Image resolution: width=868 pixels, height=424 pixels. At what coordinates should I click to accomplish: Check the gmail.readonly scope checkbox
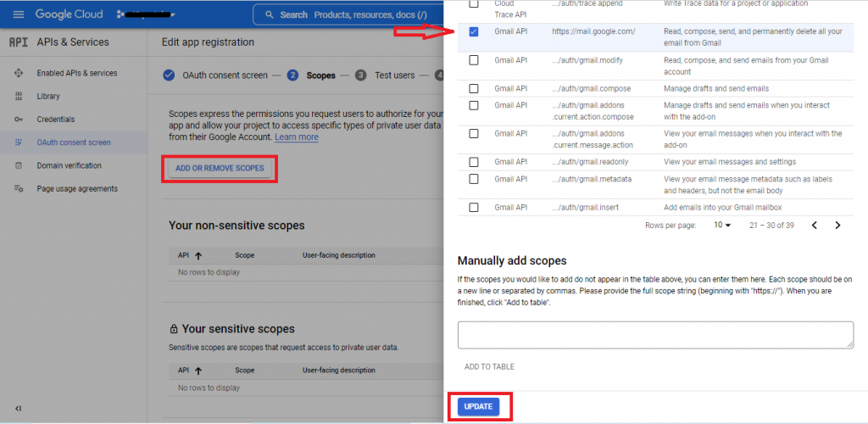click(473, 162)
